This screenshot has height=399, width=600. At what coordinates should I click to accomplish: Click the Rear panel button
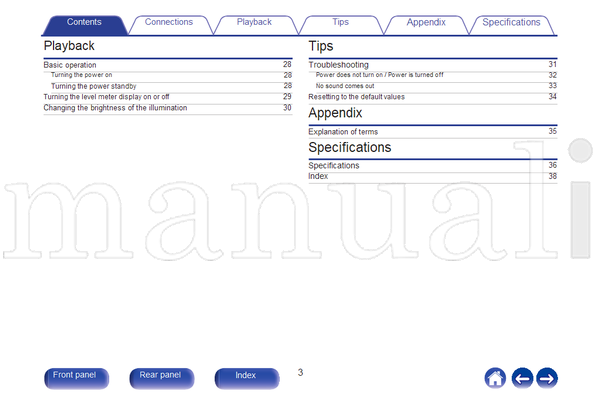(x=161, y=378)
